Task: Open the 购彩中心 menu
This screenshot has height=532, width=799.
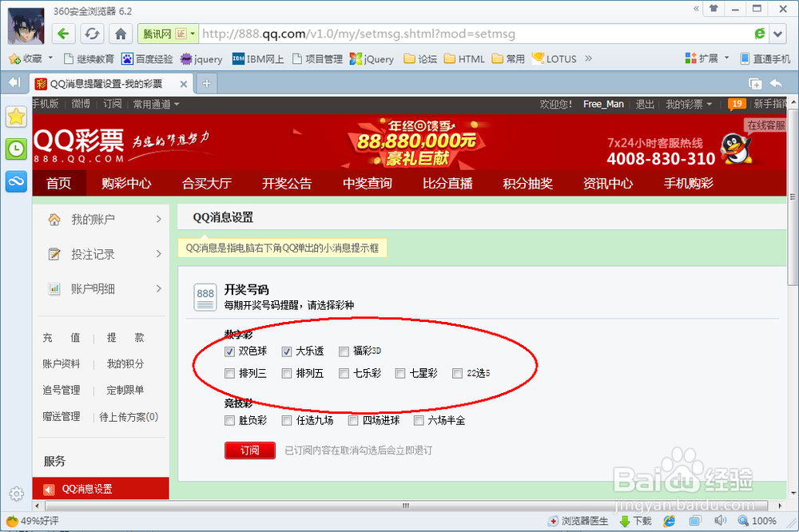Action: (126, 184)
